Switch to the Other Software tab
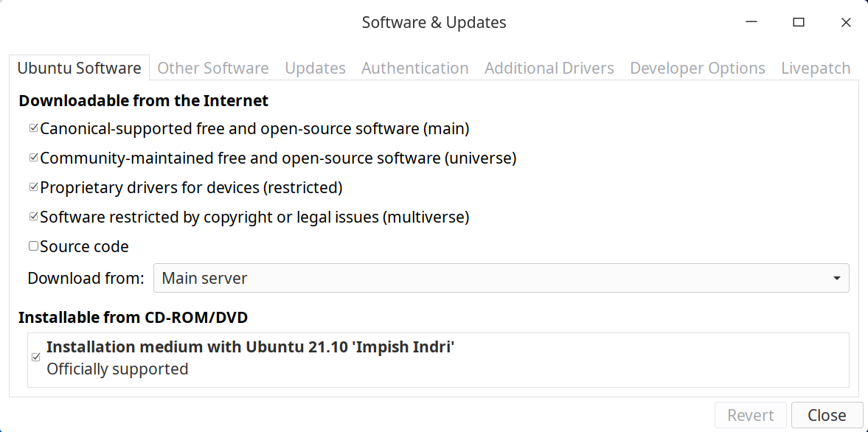The width and height of the screenshot is (868, 432). pyautogui.click(x=213, y=68)
